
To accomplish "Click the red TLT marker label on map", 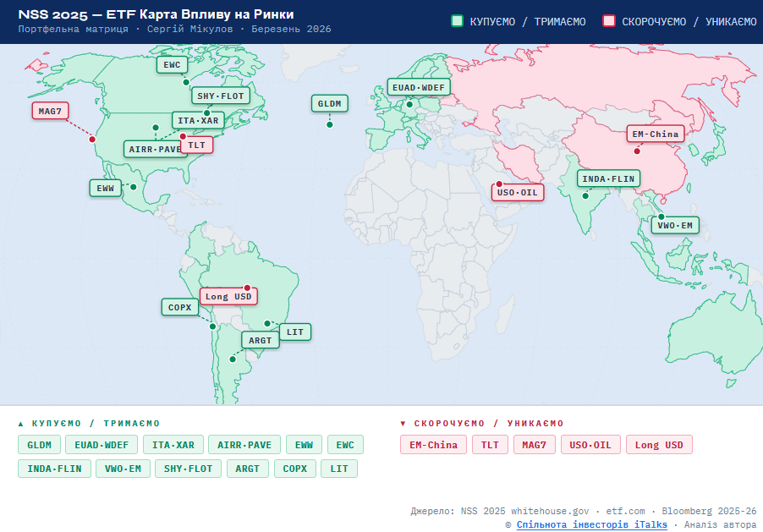I will [x=196, y=145].
